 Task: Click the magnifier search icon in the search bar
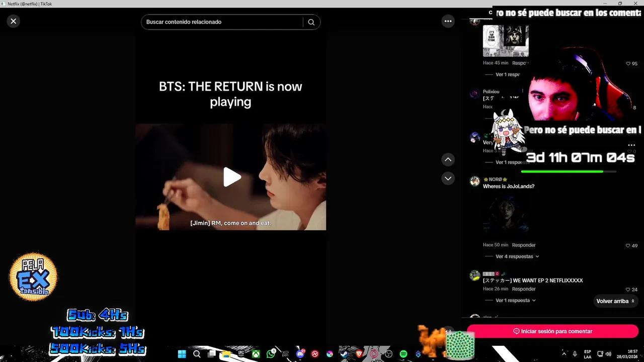(311, 22)
